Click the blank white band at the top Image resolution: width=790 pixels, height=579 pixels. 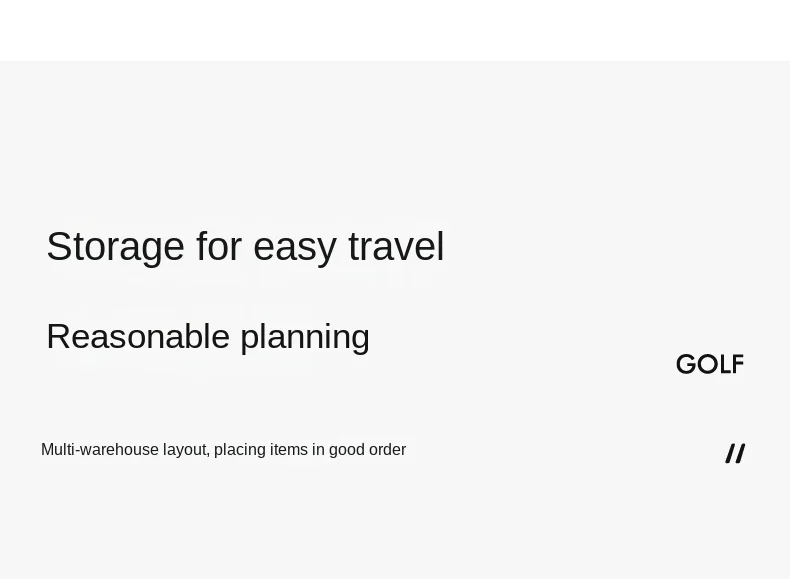tap(395, 30)
